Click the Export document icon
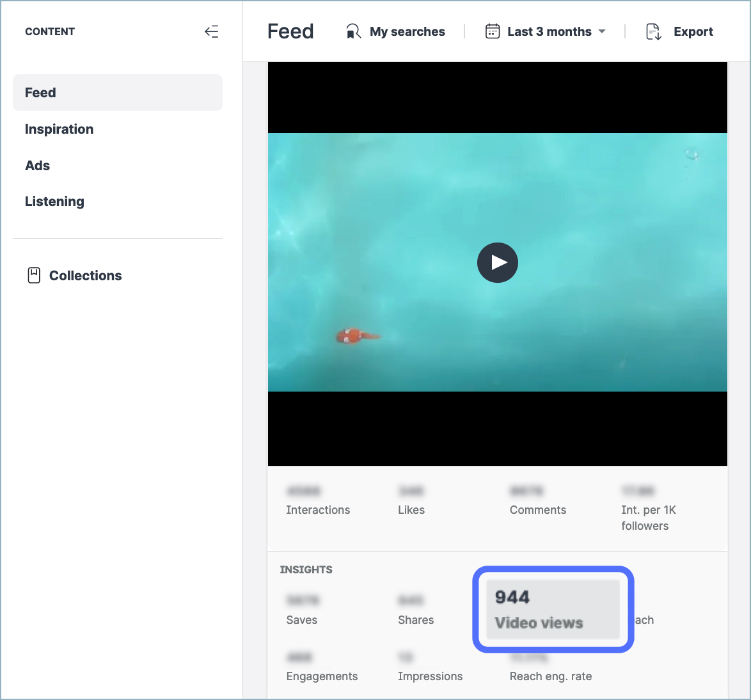This screenshot has height=700, width=751. coord(653,31)
